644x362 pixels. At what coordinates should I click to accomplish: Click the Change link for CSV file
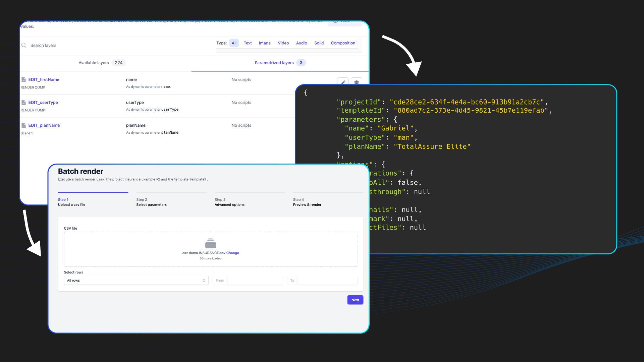click(x=232, y=253)
